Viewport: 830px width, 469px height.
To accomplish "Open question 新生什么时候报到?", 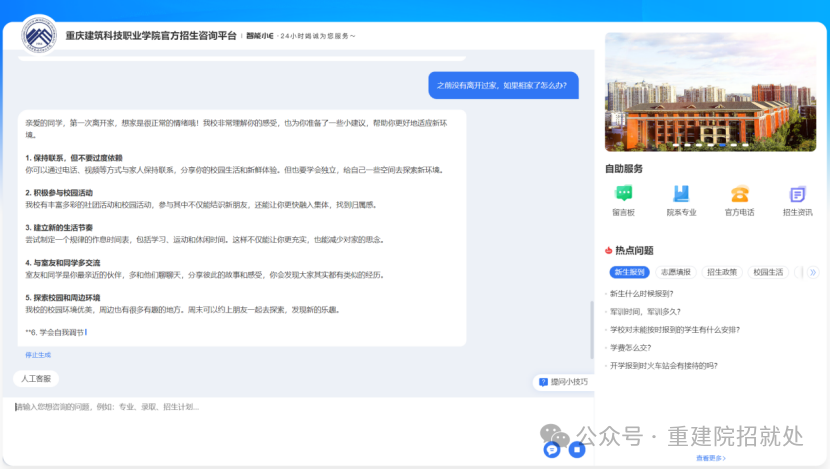I will pos(648,294).
